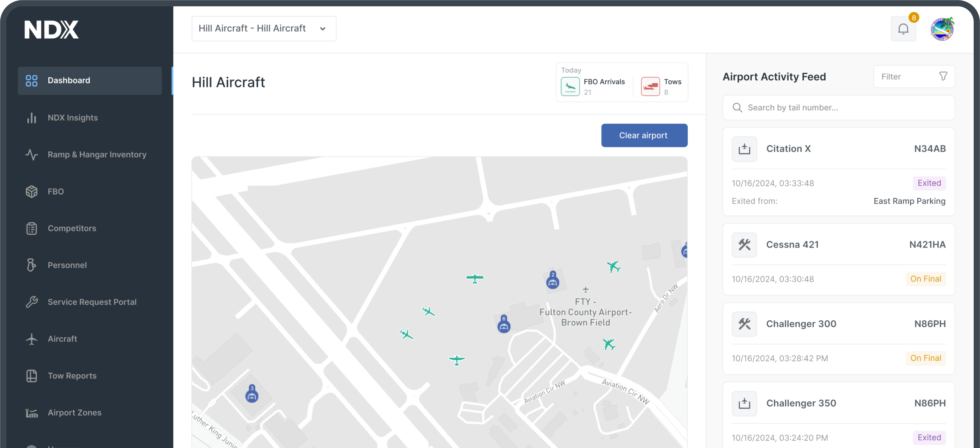The width and height of the screenshot is (980, 448).
Task: Click On Final badge on Cessna 421
Action: [926, 279]
